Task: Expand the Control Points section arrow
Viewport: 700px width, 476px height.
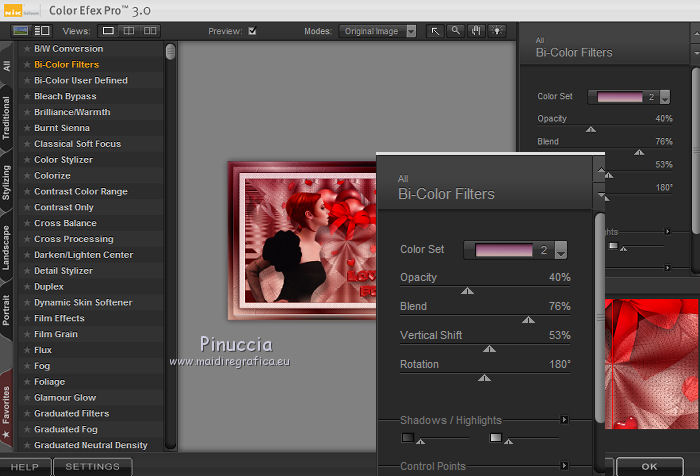Action: pyautogui.click(x=564, y=465)
